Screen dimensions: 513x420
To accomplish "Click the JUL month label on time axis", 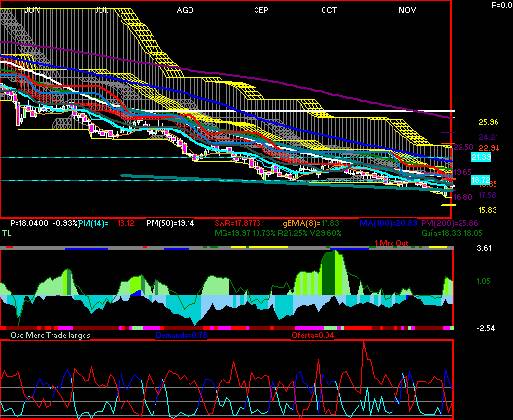I will tap(102, 10).
